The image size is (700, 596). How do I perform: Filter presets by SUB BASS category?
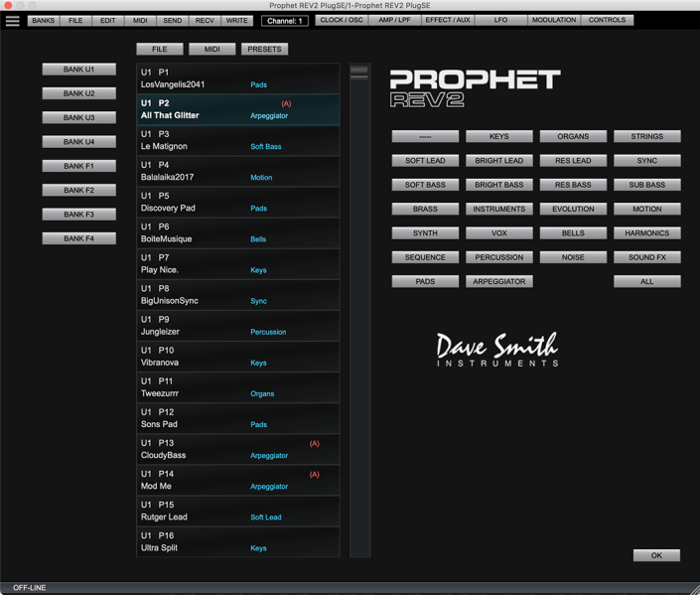647,185
